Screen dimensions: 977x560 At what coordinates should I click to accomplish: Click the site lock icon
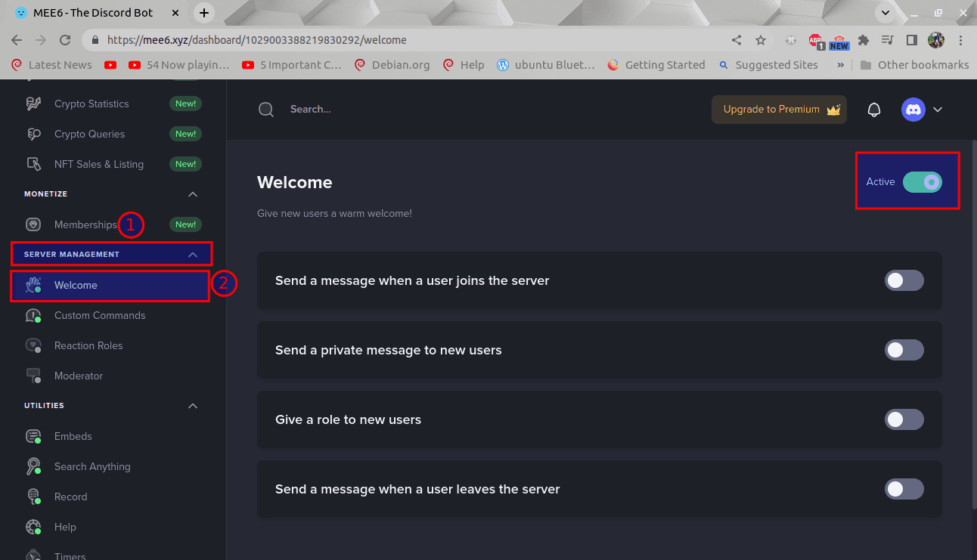95,40
